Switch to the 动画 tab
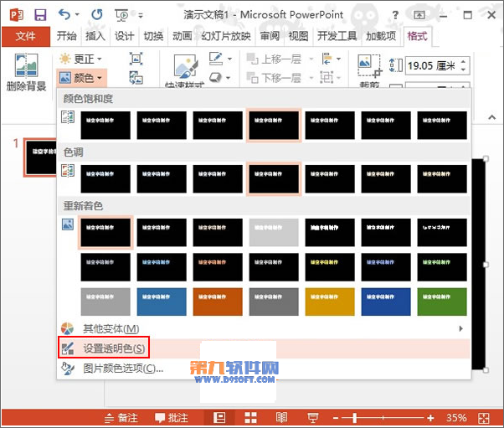This screenshot has width=504, height=428. click(x=183, y=36)
